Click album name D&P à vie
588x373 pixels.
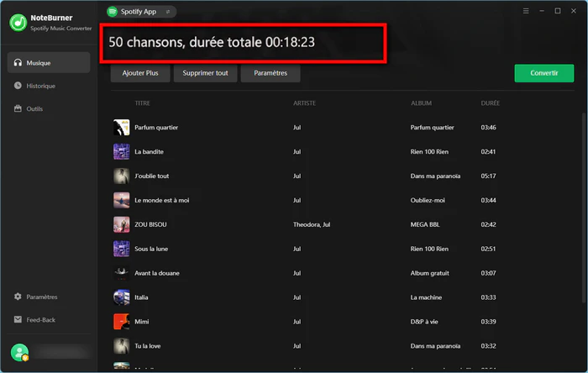[423, 322]
